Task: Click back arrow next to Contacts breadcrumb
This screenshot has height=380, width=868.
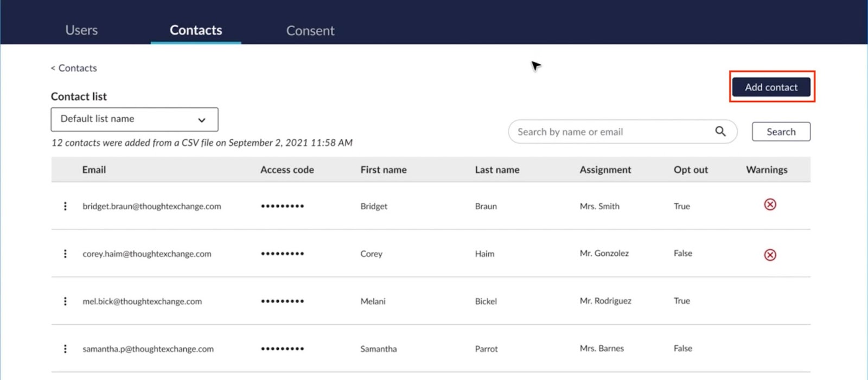Action: coord(53,68)
